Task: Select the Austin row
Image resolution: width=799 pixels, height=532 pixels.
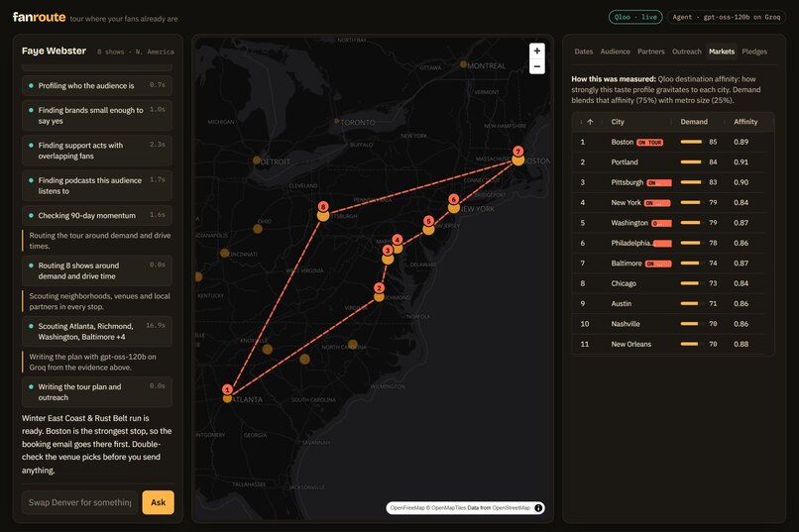Action: click(x=673, y=304)
